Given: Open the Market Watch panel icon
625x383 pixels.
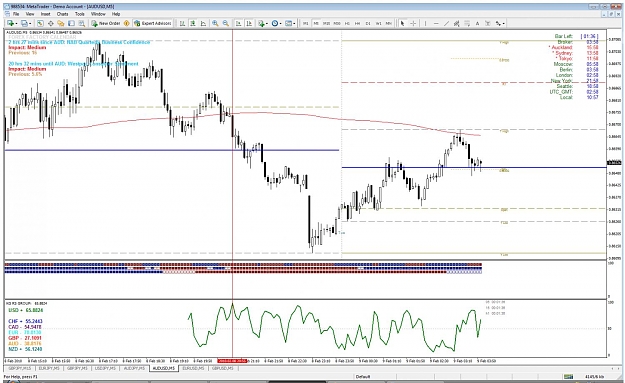Looking at the screenshot, I should point(40,24).
